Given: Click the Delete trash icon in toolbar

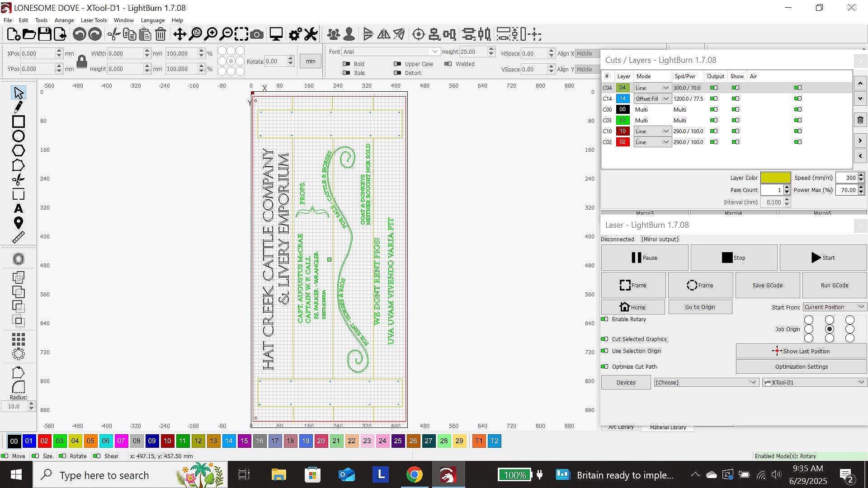Looking at the screenshot, I should [x=160, y=34].
